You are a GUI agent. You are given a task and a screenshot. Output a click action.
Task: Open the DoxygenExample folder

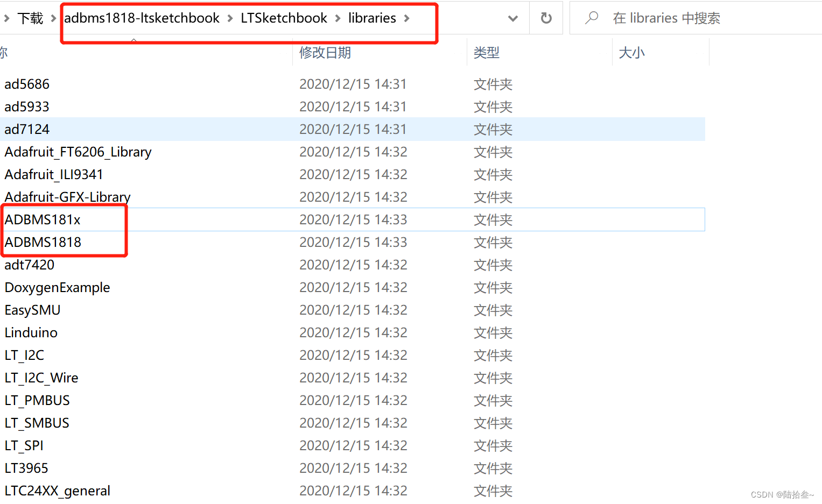coord(57,287)
